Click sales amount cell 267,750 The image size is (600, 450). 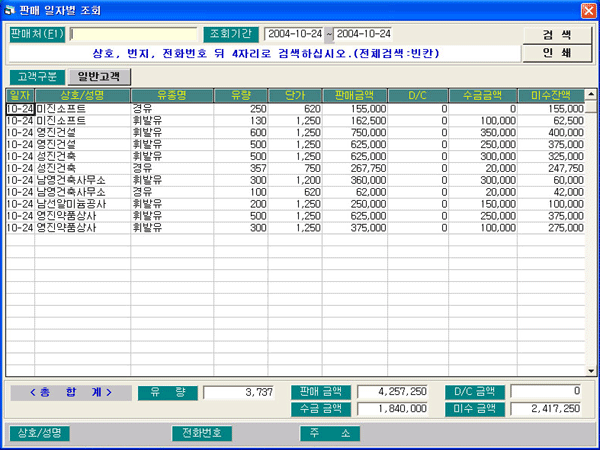(x=355, y=168)
